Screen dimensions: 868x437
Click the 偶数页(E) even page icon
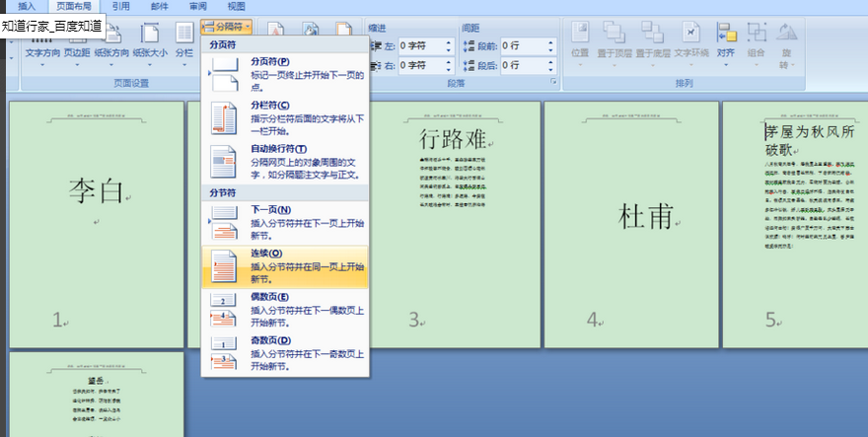[224, 310]
